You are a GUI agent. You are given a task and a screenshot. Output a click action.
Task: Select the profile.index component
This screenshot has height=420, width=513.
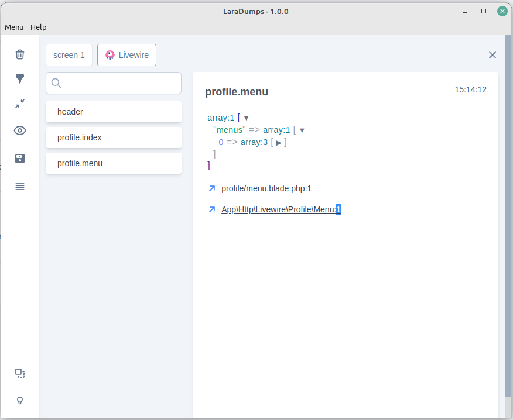click(x=114, y=137)
